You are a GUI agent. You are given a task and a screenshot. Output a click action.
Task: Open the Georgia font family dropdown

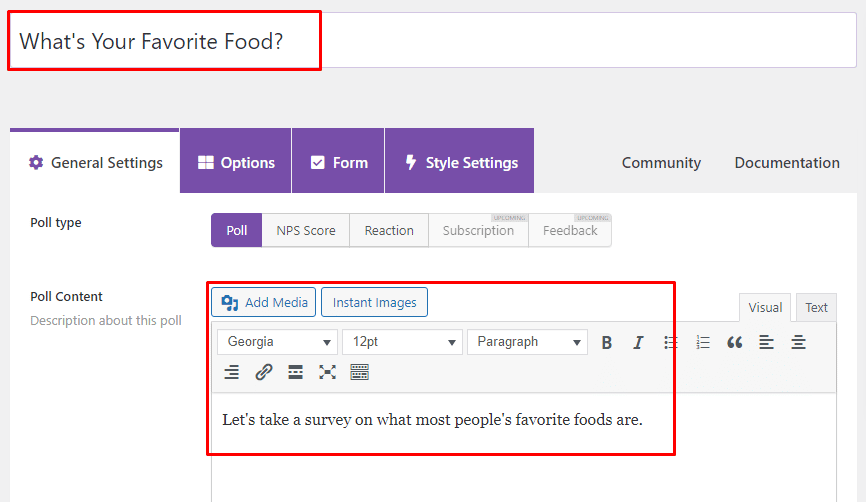(277, 342)
